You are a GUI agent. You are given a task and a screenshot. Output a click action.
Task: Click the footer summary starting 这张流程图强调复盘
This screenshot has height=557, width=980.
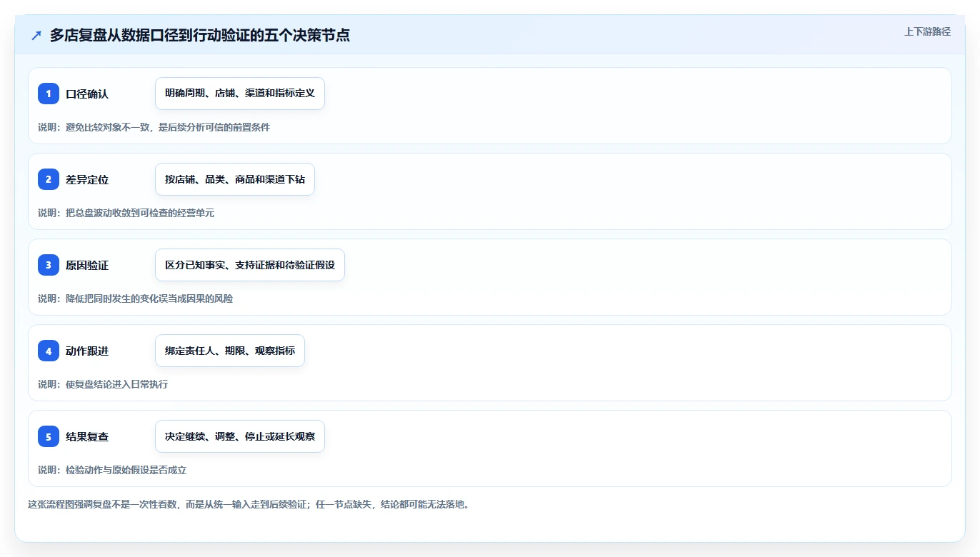249,504
